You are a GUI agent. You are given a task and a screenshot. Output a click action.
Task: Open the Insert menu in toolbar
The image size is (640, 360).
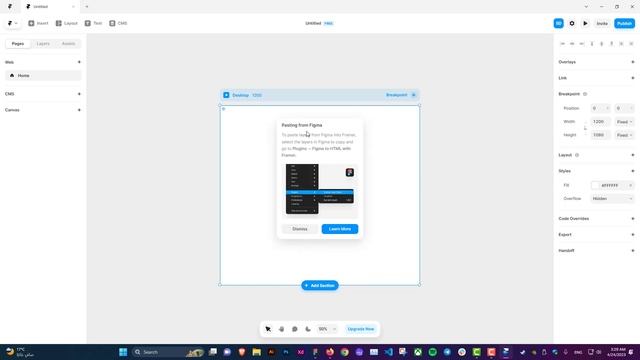pos(38,23)
